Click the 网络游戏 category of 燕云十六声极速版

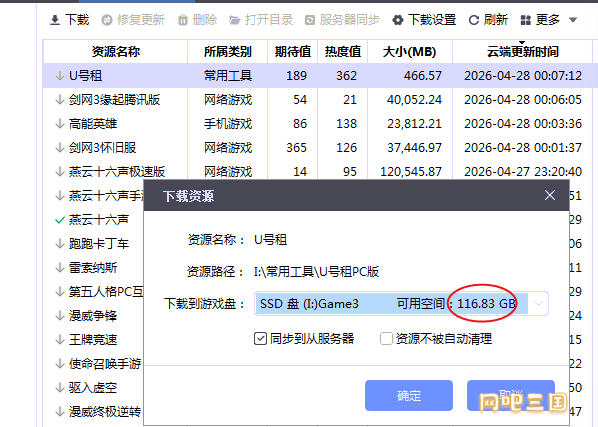coord(228,172)
